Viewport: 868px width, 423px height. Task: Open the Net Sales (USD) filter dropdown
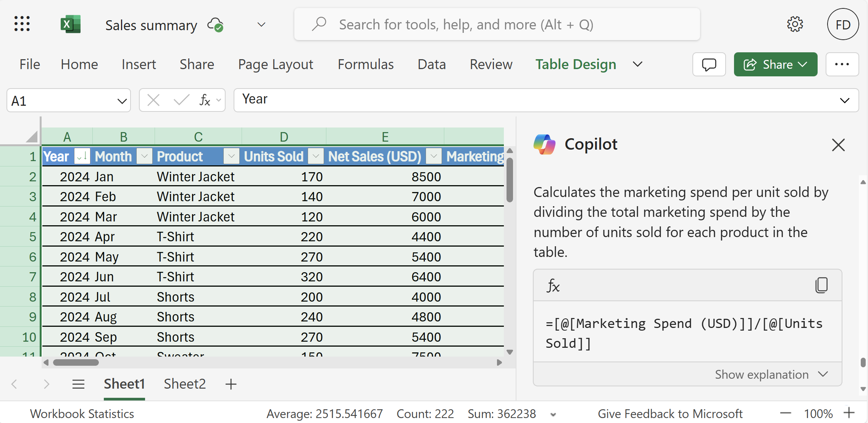[434, 156]
